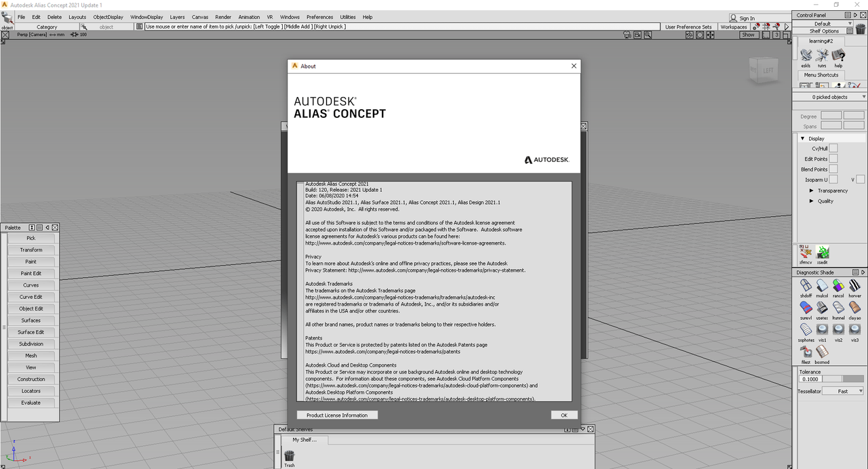Click the Workspaces button

click(x=734, y=27)
